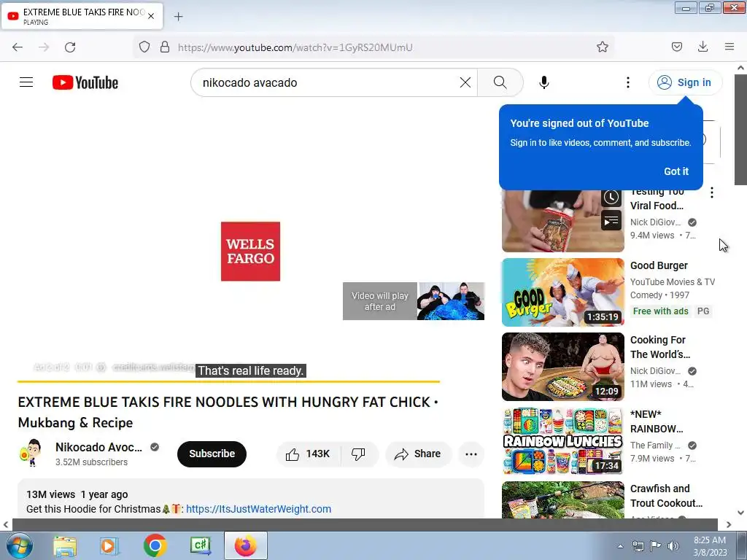The width and height of the screenshot is (747, 560).
Task: Open the Good Burger title
Action: click(x=659, y=265)
